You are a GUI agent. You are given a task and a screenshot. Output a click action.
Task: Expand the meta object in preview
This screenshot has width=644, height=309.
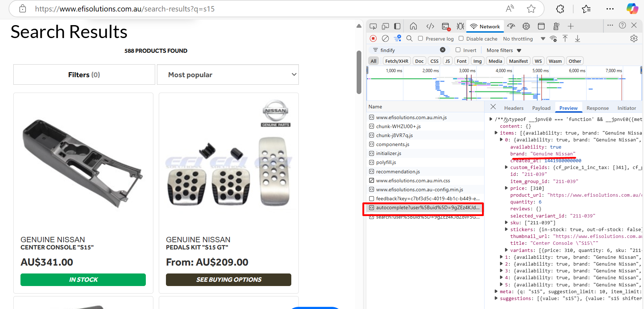496,291
